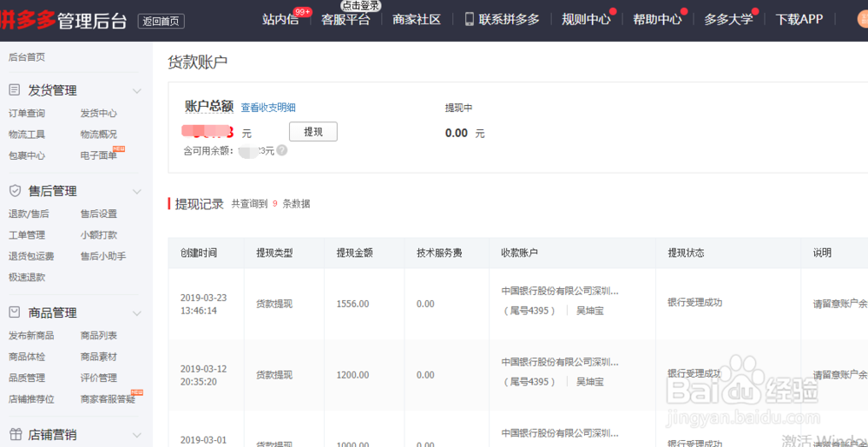Viewport: 868px width, 447px height.
Task: Open 客服平台 in top navigation
Action: coord(345,19)
